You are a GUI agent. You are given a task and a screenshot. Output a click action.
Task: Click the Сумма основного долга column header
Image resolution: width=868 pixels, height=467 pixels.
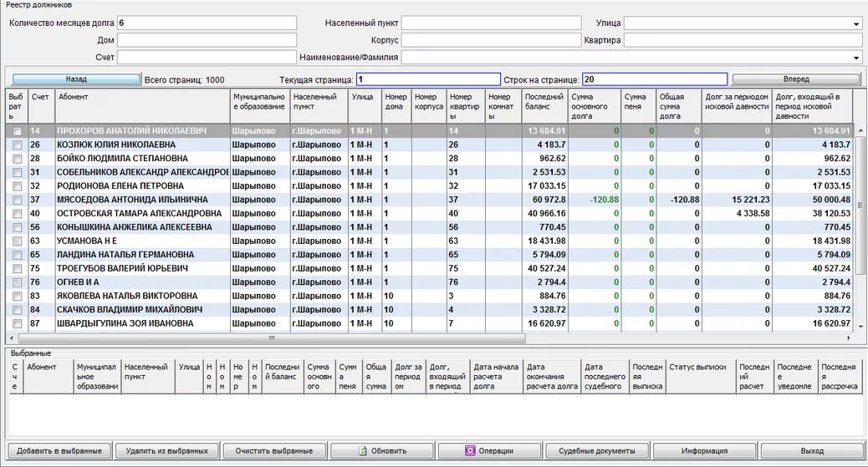[x=595, y=106]
